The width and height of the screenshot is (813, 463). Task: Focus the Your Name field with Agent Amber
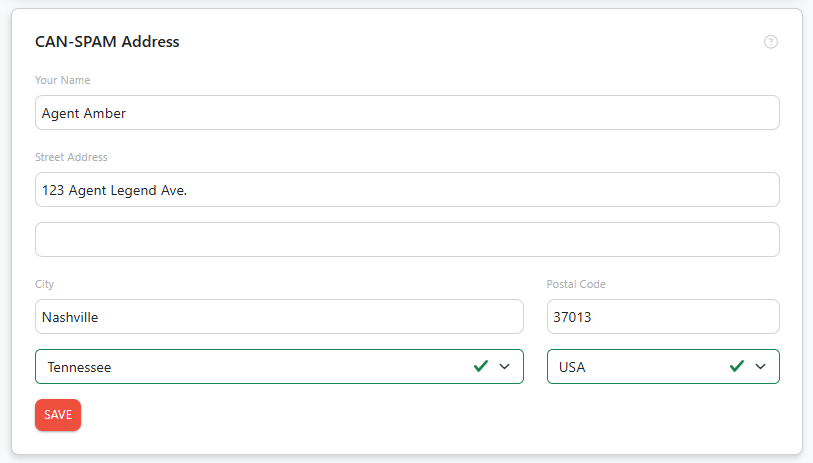407,113
